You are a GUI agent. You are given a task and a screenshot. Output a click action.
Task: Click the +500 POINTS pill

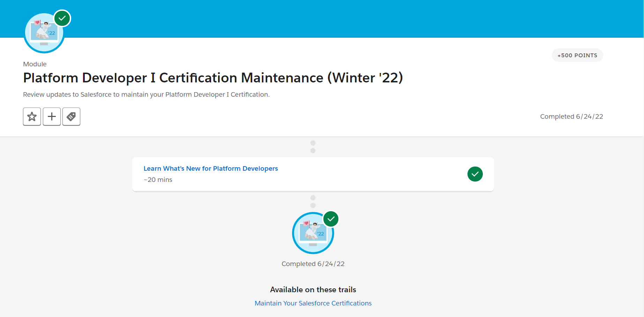pos(577,55)
